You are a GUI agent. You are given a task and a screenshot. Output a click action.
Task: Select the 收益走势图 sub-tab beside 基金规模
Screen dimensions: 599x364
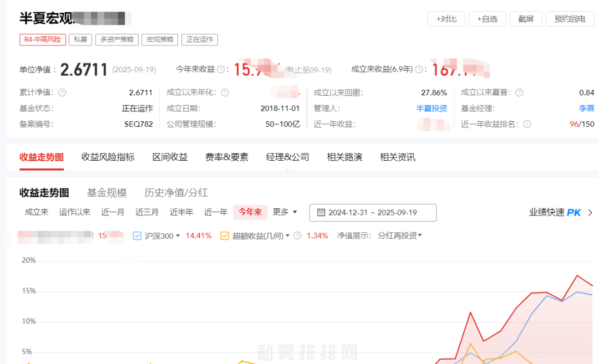(x=44, y=193)
